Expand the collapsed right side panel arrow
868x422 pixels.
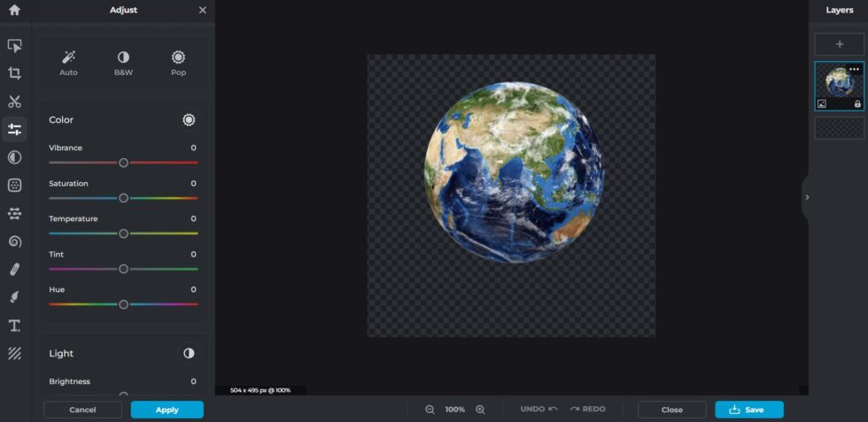coord(806,197)
